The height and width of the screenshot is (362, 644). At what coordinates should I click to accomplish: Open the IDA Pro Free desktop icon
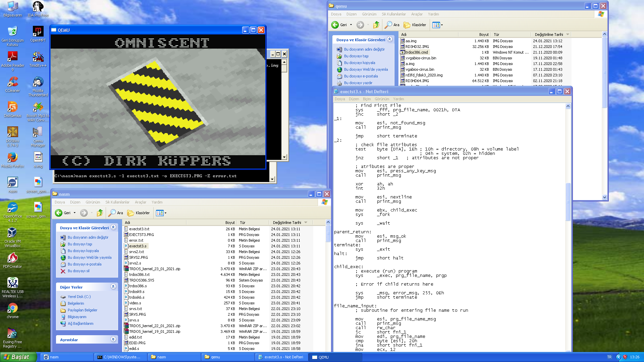[38, 9]
